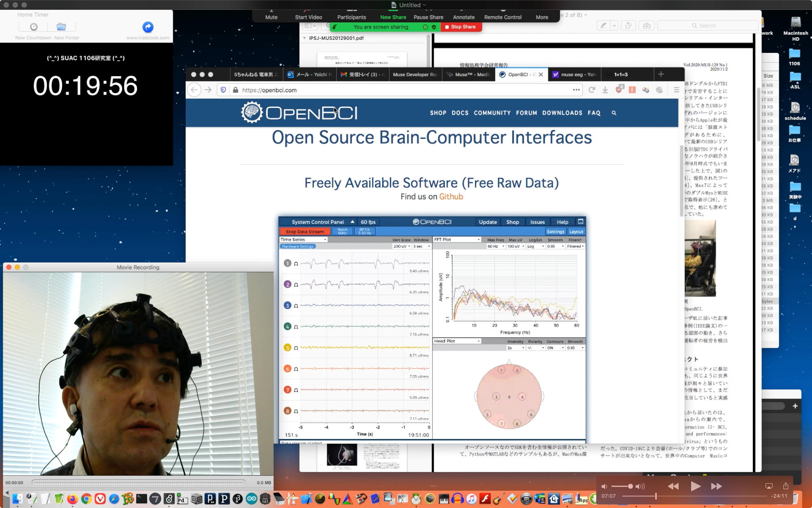Open Finder from the Dock

tap(17, 499)
